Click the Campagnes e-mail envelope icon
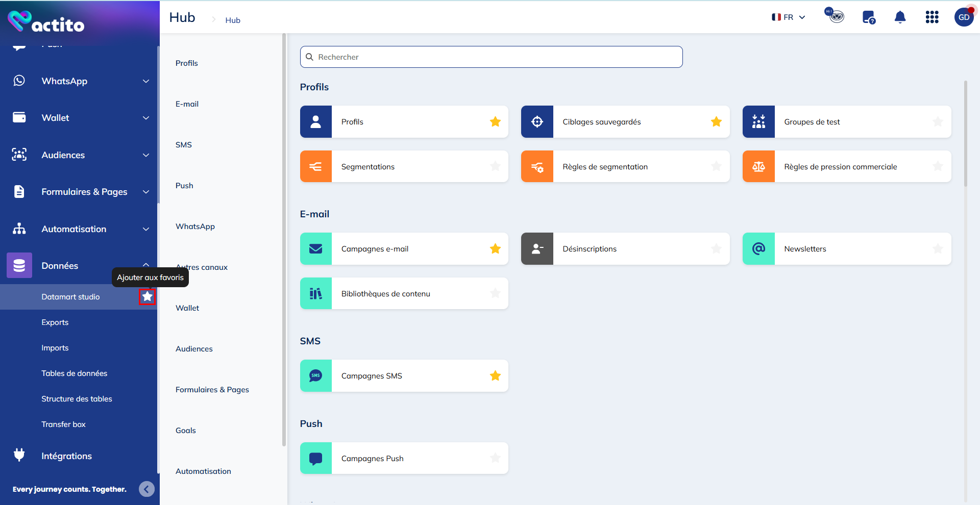This screenshot has height=505, width=980. pyautogui.click(x=316, y=249)
